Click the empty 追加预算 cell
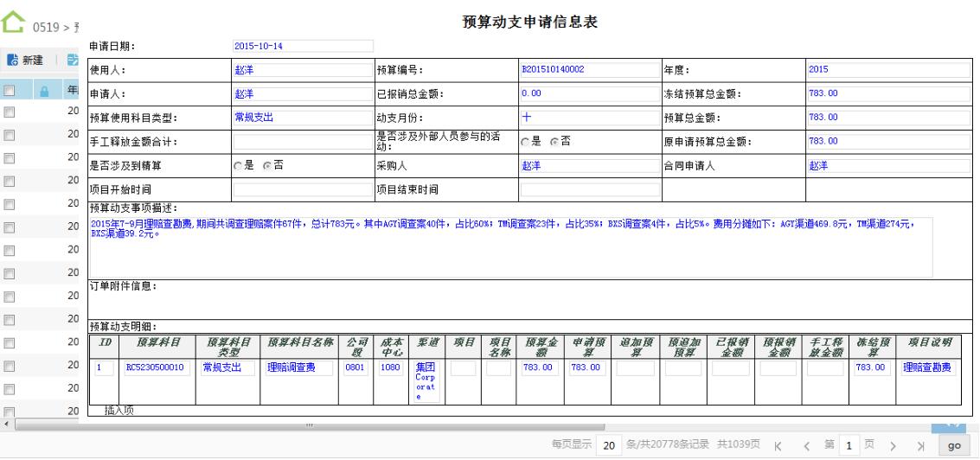The width and height of the screenshot is (980, 460). 635,368
